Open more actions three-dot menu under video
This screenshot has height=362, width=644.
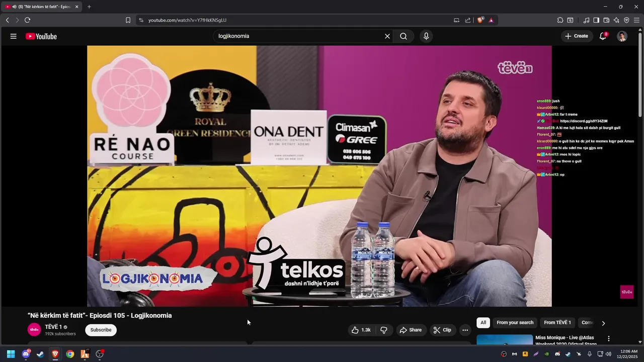click(465, 330)
